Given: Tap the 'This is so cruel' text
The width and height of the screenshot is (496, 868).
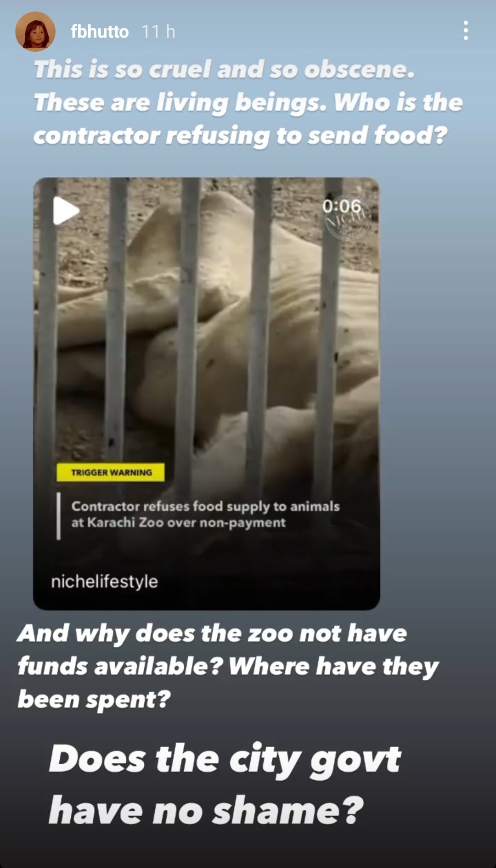Looking at the screenshot, I should coord(224,69).
